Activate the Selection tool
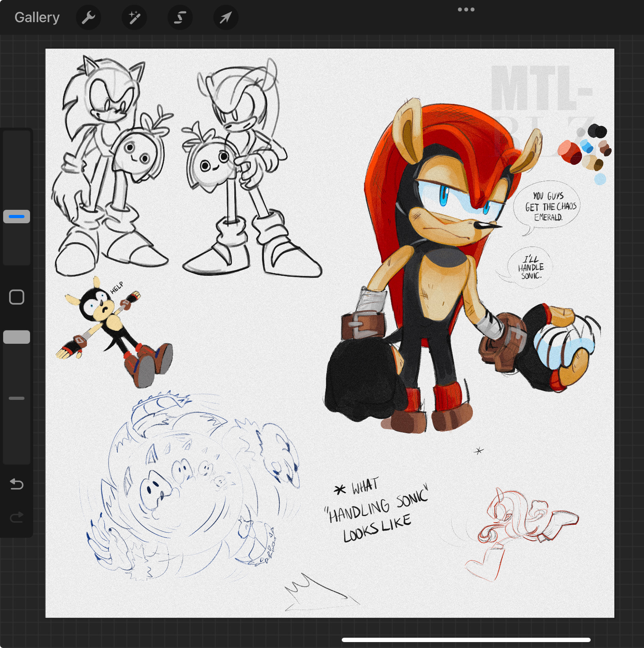The height and width of the screenshot is (648, 644). click(180, 17)
